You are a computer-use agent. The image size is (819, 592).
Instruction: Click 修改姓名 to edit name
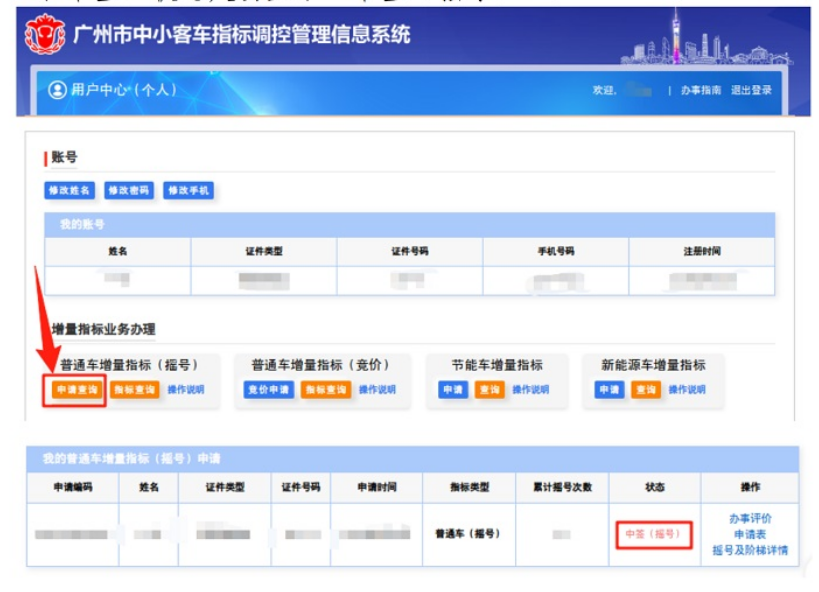click(x=68, y=188)
